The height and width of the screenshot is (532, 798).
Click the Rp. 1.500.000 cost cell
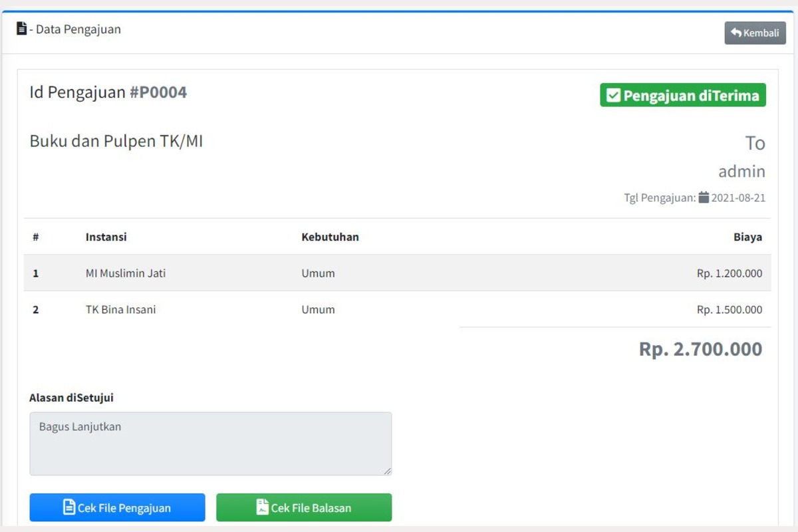(729, 310)
